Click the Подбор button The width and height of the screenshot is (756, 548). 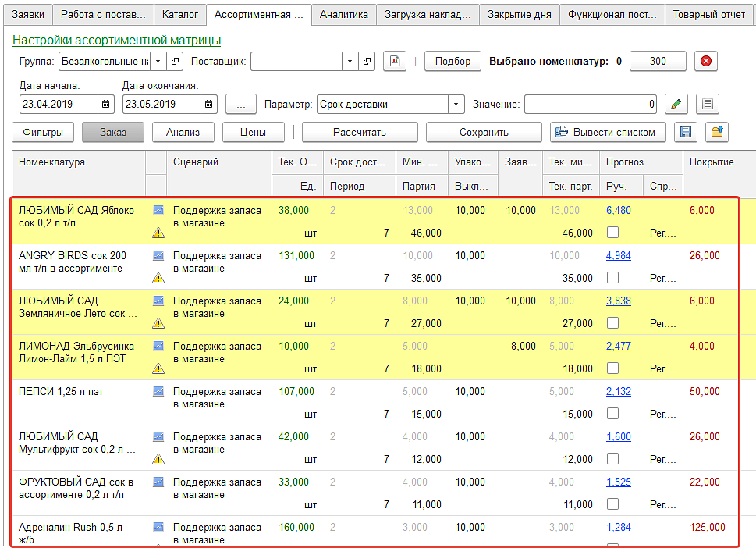pos(453,61)
